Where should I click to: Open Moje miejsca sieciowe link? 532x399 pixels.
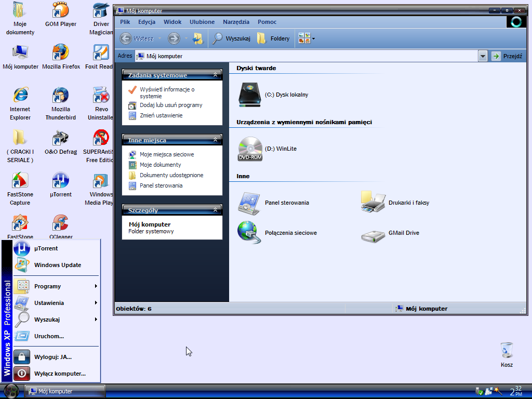coord(167,154)
